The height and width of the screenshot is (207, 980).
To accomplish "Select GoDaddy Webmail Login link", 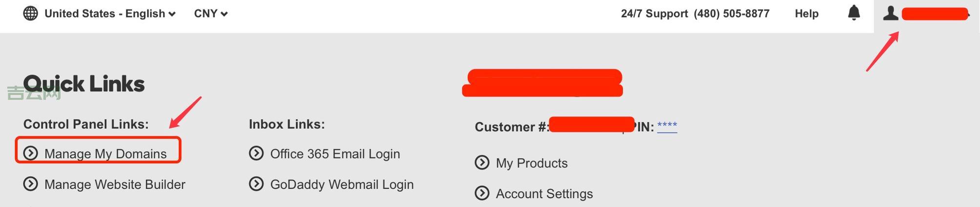I will point(342,184).
